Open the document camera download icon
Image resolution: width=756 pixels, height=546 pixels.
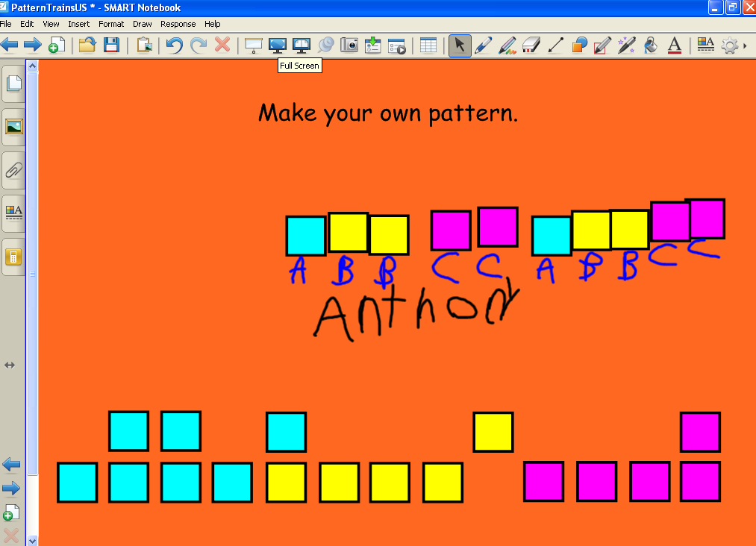(372, 45)
